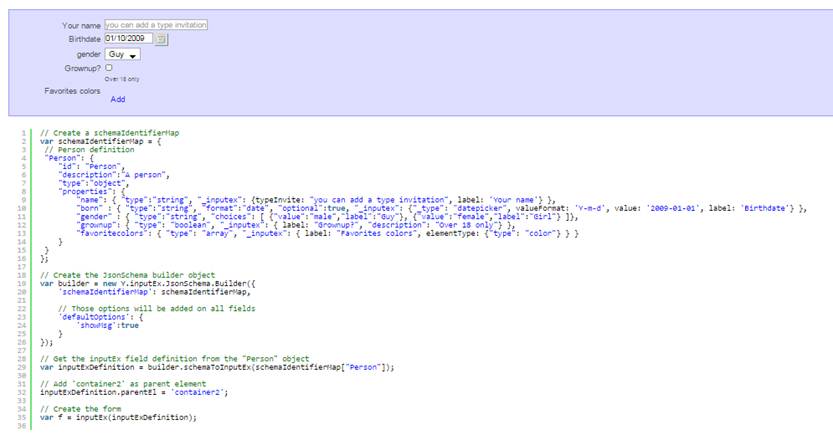
Task: Click the 'Your name' field label
Action: pyautogui.click(x=81, y=25)
